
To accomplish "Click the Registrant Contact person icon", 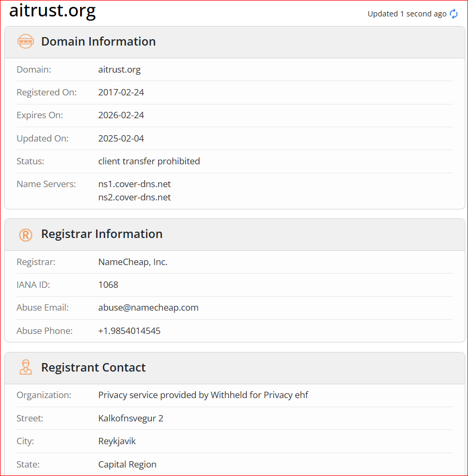I will (25, 367).
